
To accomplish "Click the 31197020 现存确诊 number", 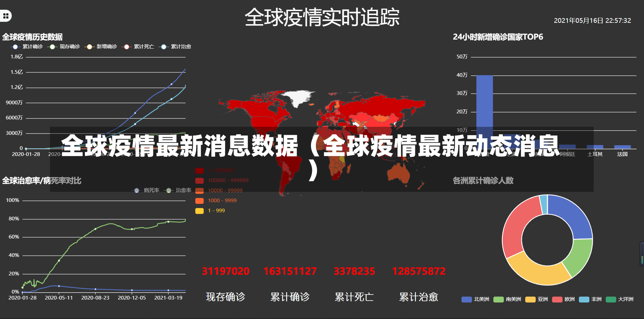I will coord(225,271).
